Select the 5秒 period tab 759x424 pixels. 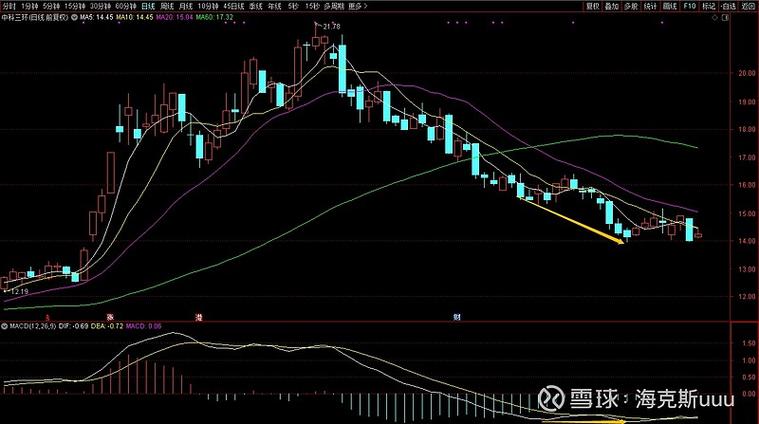tap(293, 6)
